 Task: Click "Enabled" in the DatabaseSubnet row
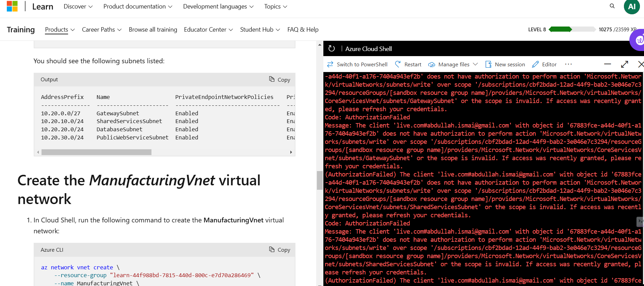click(x=187, y=129)
